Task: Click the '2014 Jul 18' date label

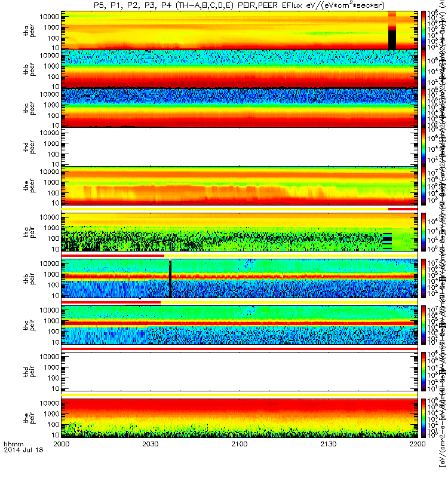Action: pos(23,450)
